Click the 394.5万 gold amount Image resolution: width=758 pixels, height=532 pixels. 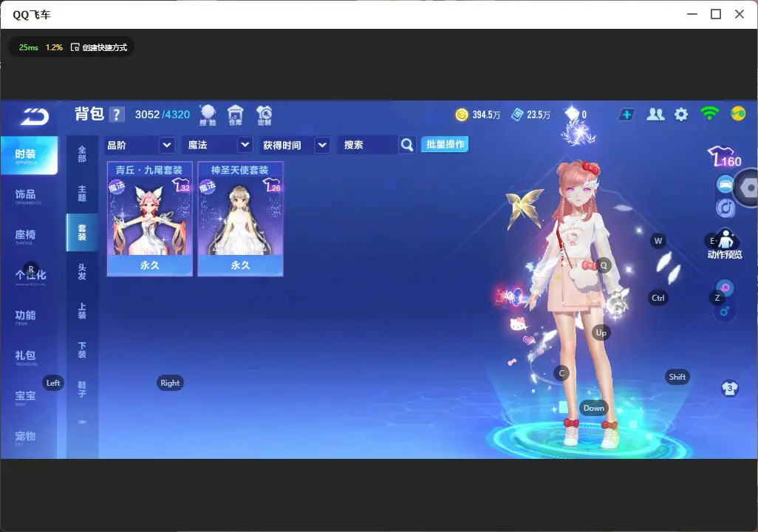[486, 115]
